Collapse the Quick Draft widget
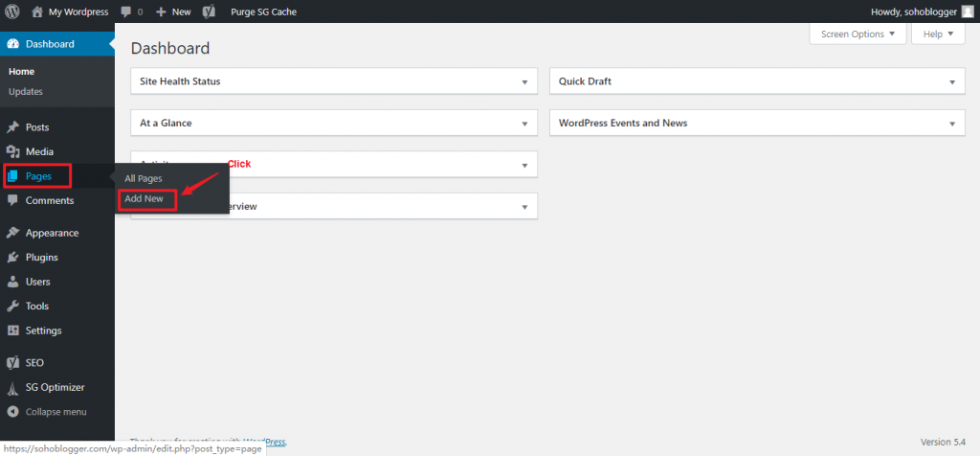The image size is (980, 456). 952,82
